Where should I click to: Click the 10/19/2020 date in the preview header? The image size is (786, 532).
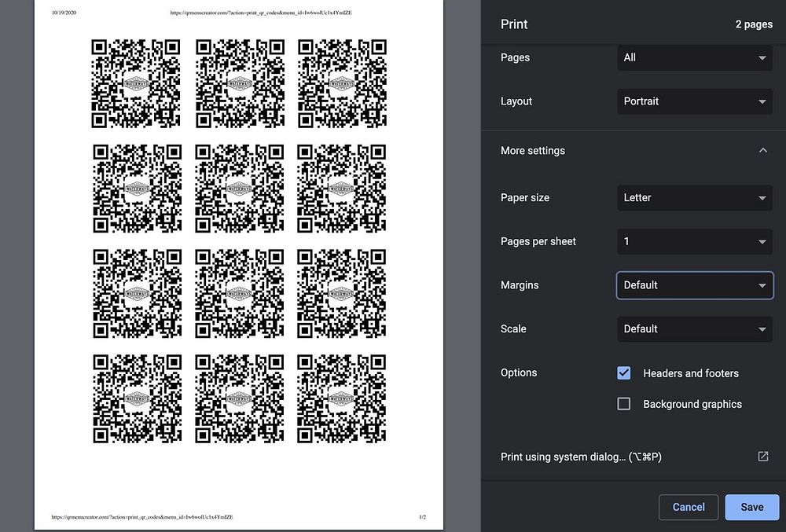click(64, 13)
